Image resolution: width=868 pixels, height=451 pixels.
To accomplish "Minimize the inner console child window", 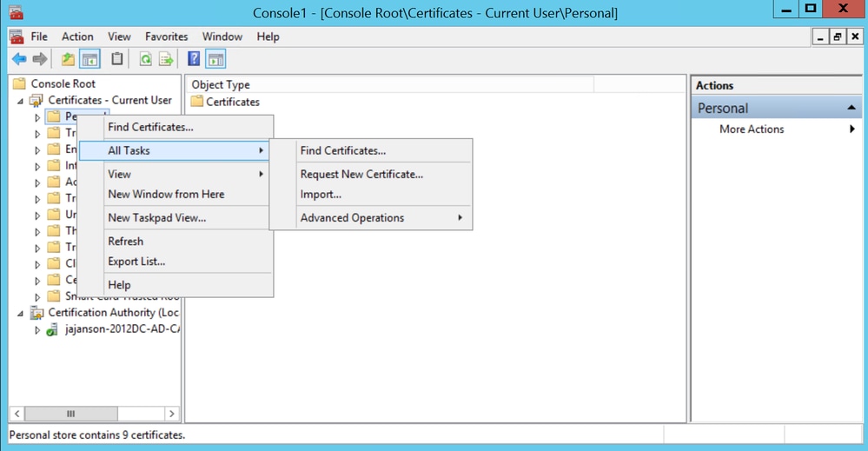I will tap(820, 37).
